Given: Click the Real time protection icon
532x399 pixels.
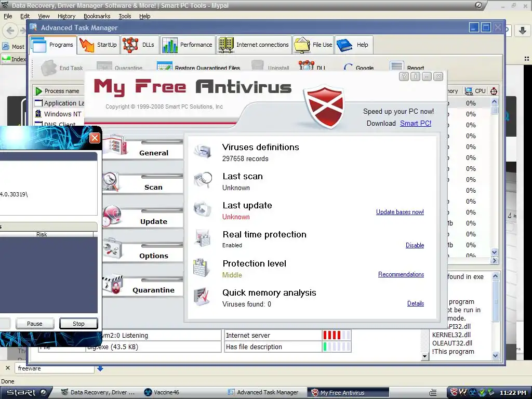Looking at the screenshot, I should 203,238.
